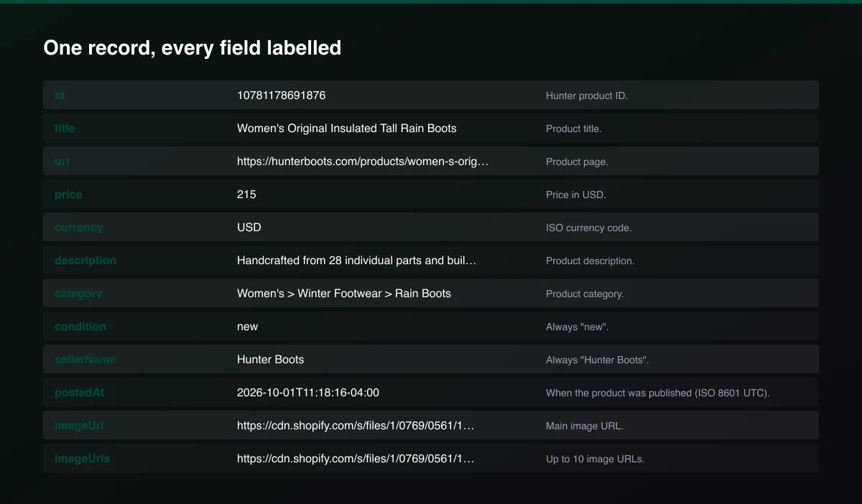The width and height of the screenshot is (862, 504).
Task: Select the 'Hunter product ID.' description
Action: 587,95
